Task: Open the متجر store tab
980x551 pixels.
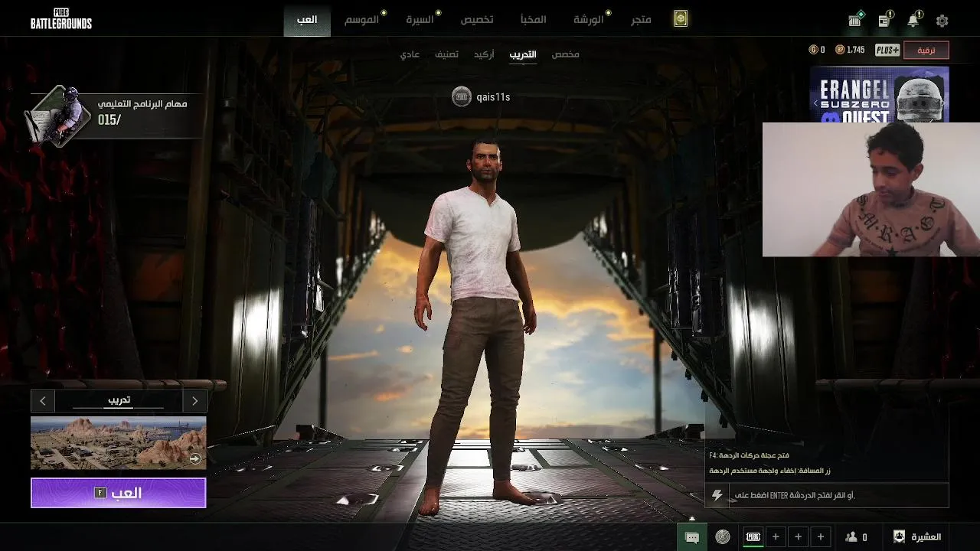Action: (x=642, y=19)
